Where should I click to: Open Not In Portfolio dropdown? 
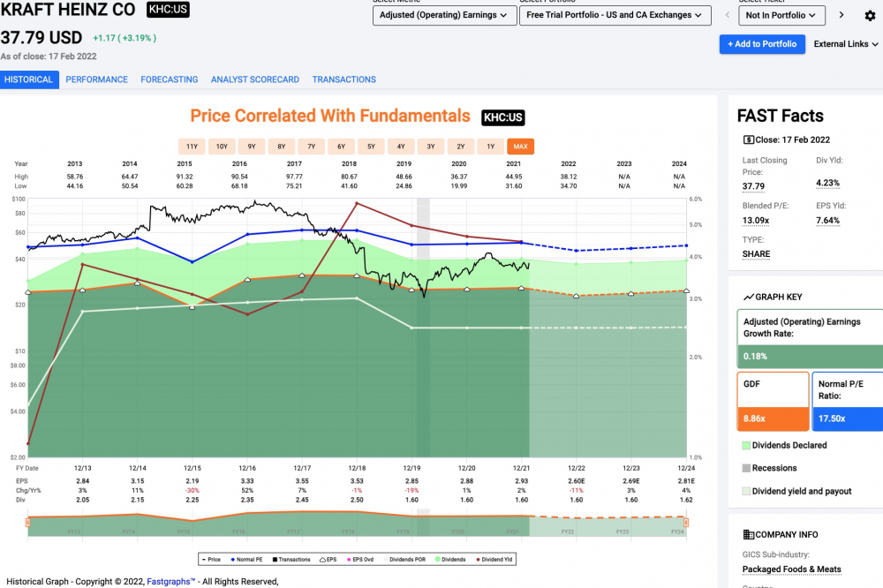coord(781,15)
